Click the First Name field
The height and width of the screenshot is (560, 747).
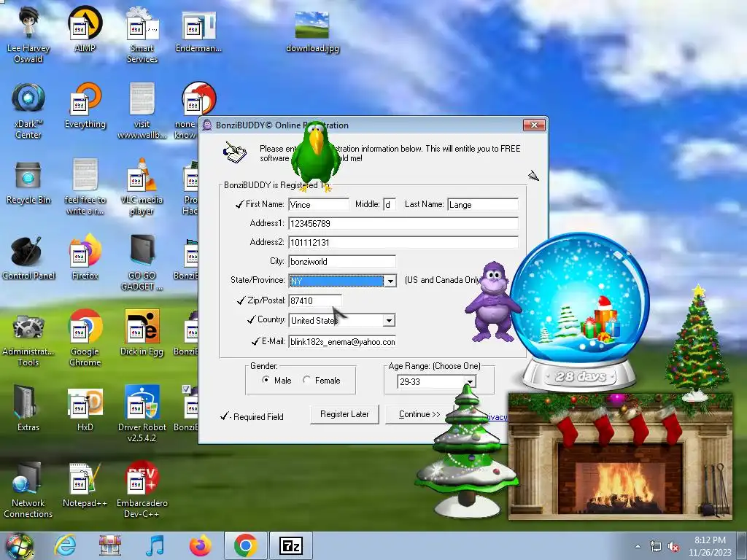318,205
